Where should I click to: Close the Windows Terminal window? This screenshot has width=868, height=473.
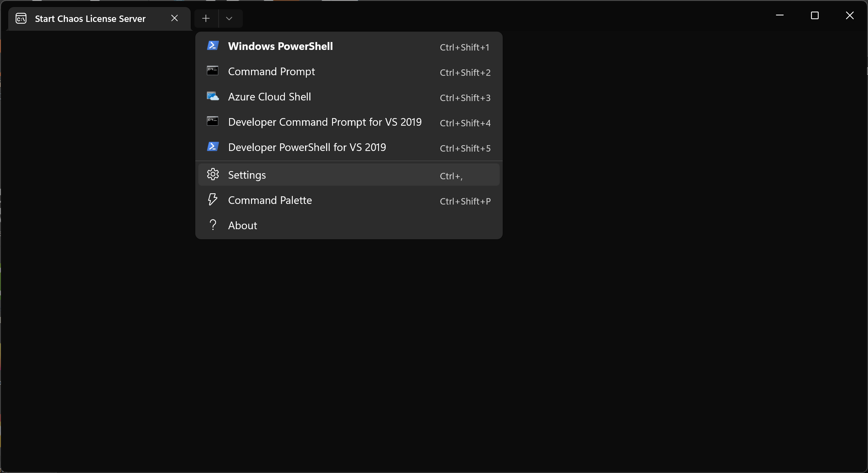(x=849, y=15)
